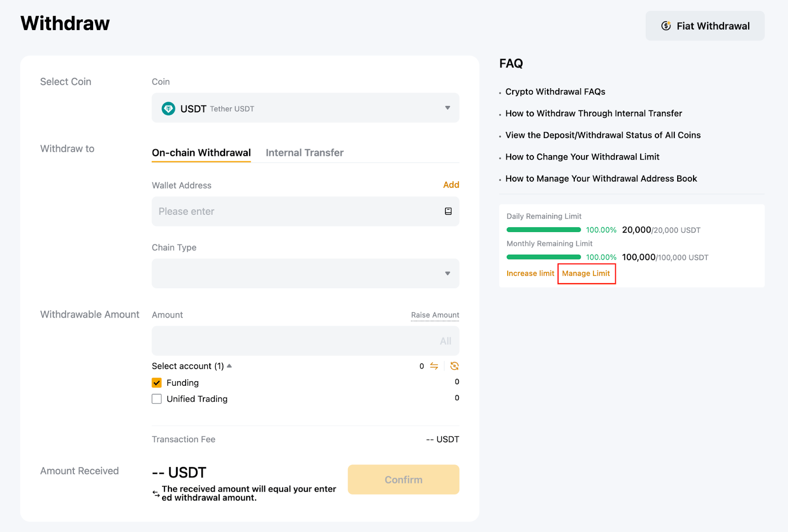This screenshot has width=788, height=532.
Task: Uncheck the Funding account checkbox
Action: (157, 383)
